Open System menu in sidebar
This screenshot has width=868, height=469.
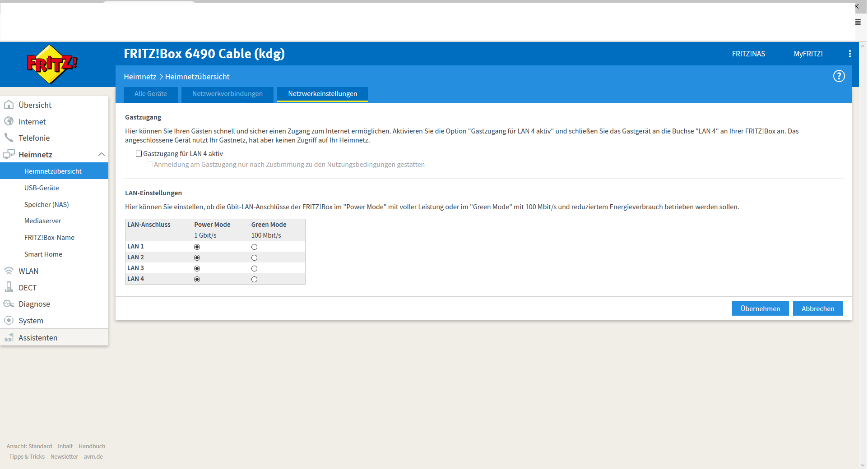tap(31, 321)
